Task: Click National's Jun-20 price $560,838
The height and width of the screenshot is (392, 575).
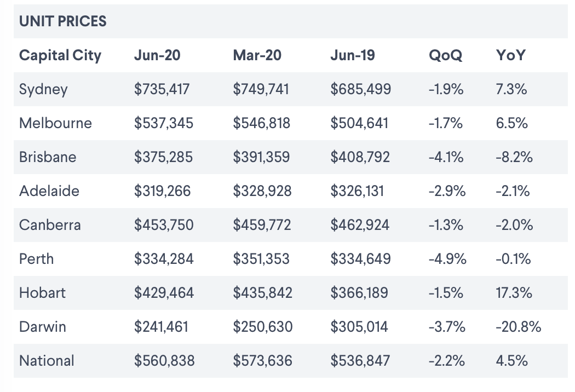Action: click(x=164, y=361)
